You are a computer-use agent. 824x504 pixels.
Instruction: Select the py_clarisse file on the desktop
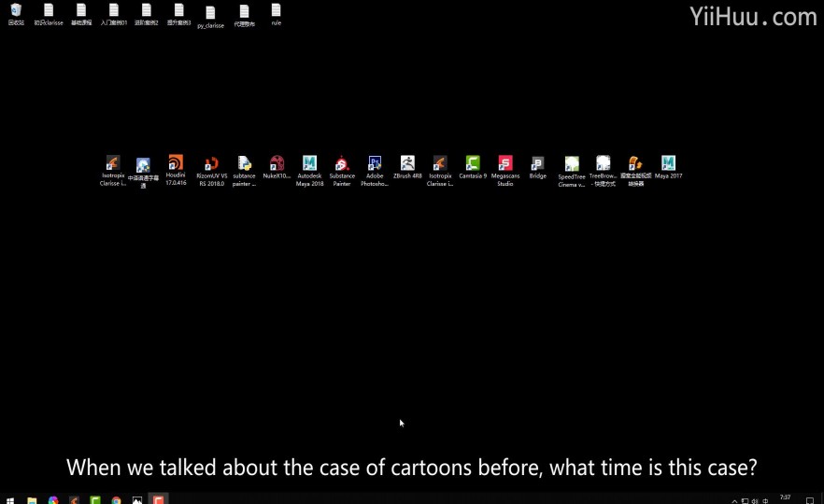[x=210, y=17]
